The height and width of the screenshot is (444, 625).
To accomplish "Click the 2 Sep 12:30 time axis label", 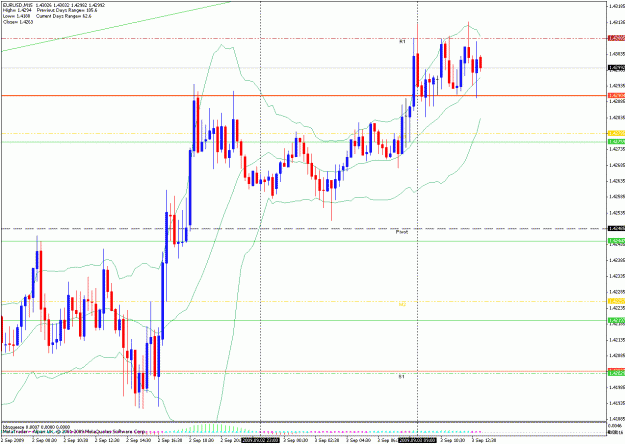I will coord(106,440).
